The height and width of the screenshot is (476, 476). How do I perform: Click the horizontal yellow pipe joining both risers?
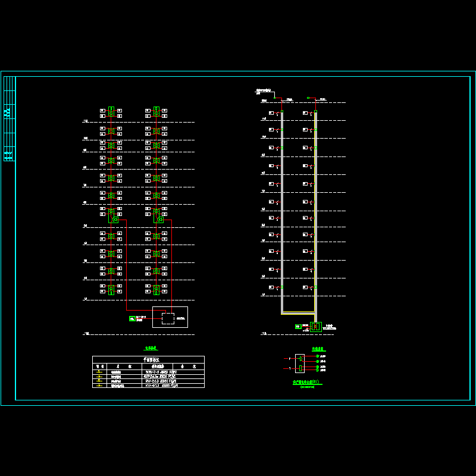pos(298,313)
